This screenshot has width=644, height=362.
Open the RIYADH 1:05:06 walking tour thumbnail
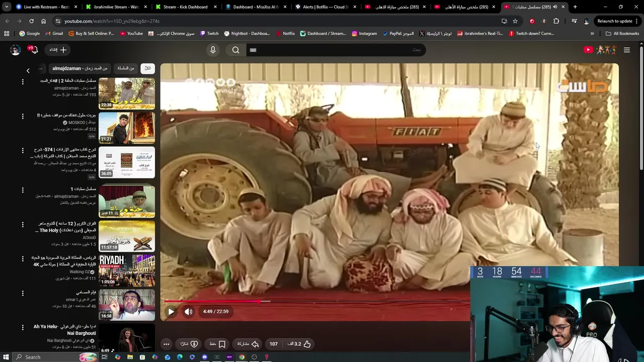click(x=127, y=270)
